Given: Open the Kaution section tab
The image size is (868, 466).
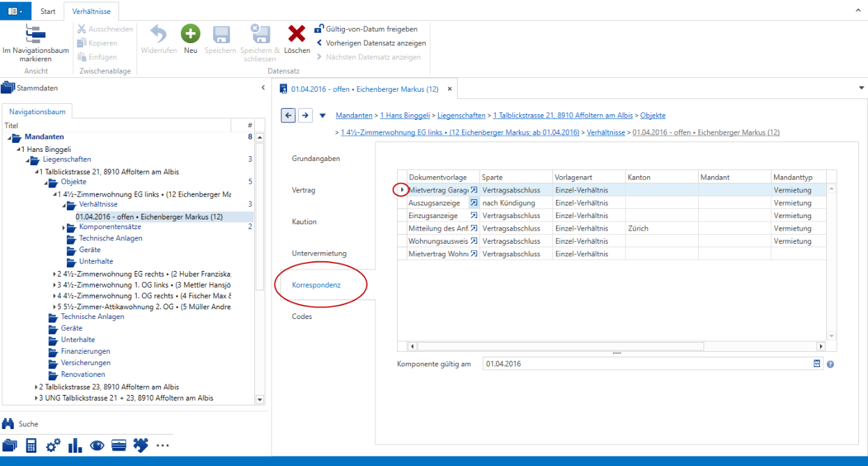Looking at the screenshot, I should tap(304, 222).
